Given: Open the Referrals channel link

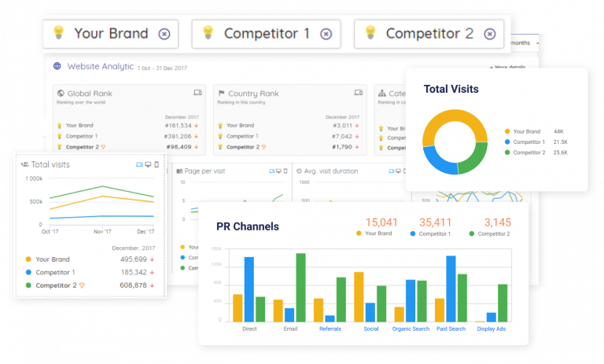Looking at the screenshot, I should point(330,329).
